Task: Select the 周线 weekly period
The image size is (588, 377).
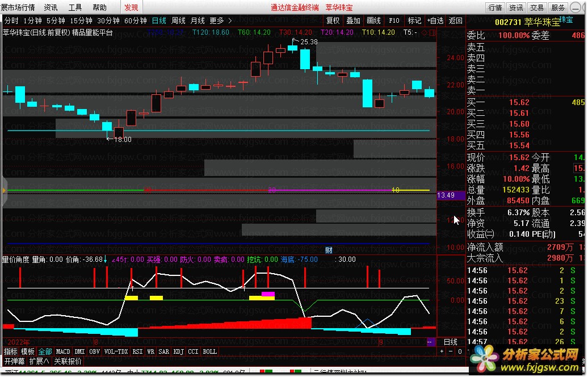Action: tap(178, 20)
